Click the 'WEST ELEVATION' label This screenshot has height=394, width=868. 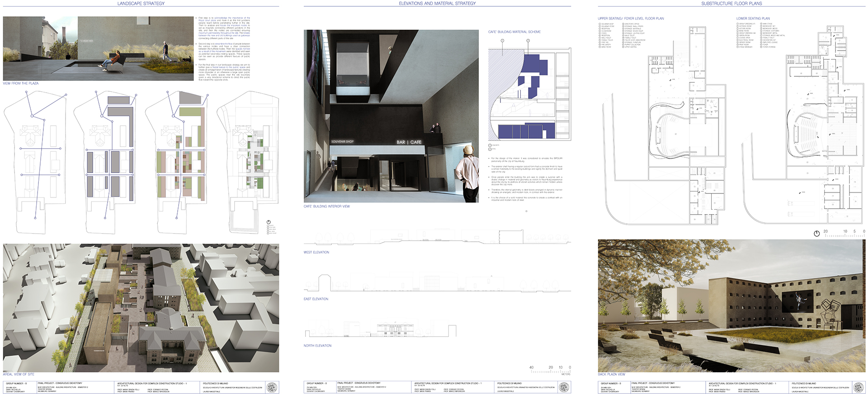point(316,253)
